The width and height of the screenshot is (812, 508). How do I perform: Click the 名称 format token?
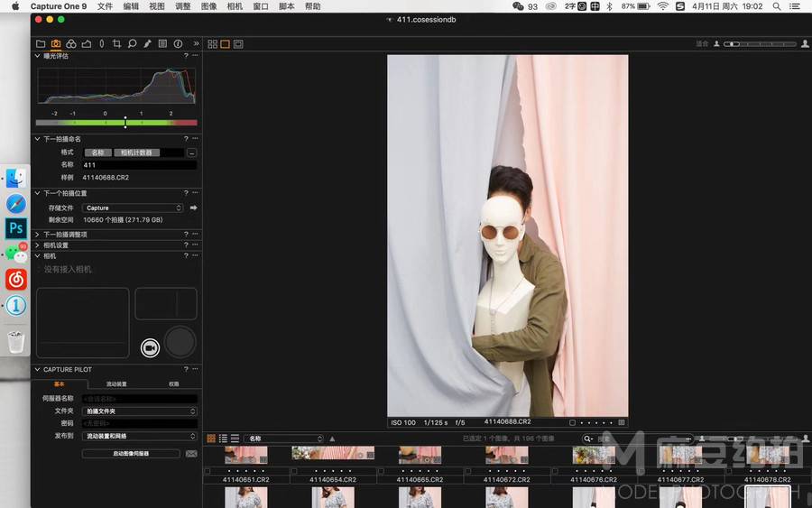pos(97,152)
